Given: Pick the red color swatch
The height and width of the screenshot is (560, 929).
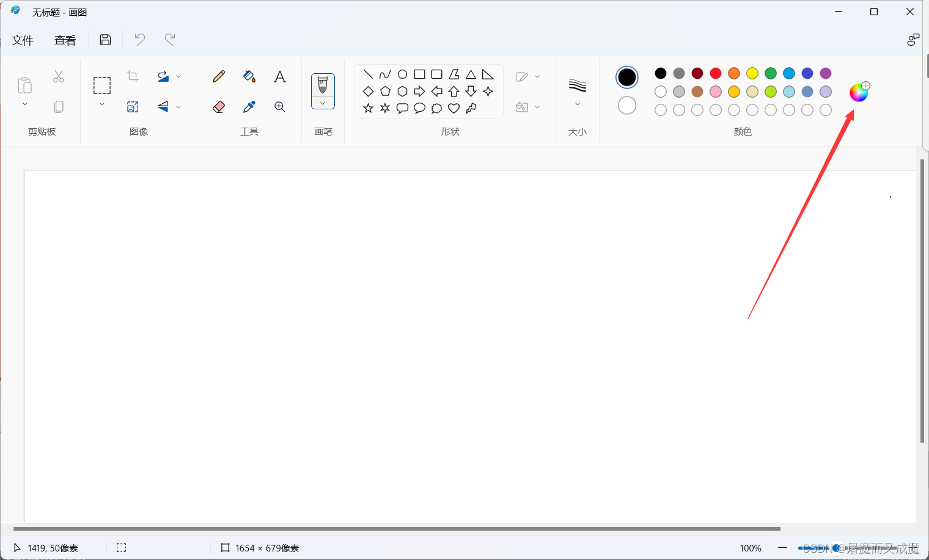Looking at the screenshot, I should click(x=716, y=73).
